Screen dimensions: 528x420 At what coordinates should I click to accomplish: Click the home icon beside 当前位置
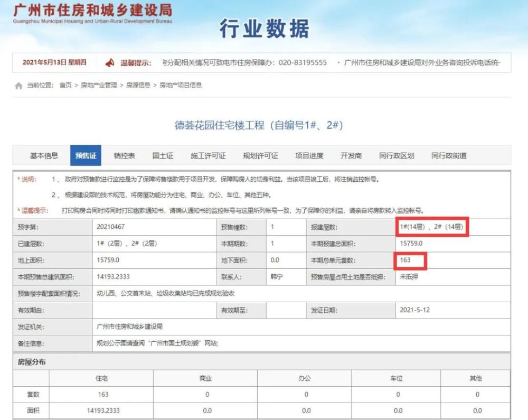click(18, 86)
